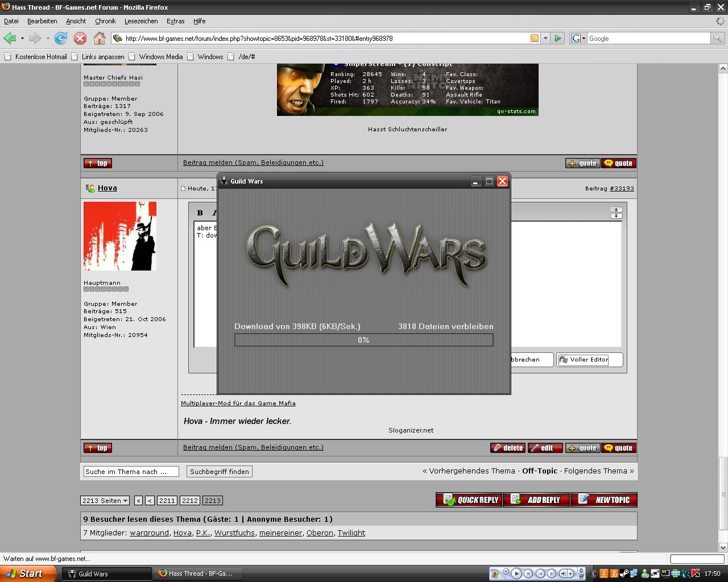
Task: Click the gray Forward arrow button
Action: pos(35,38)
